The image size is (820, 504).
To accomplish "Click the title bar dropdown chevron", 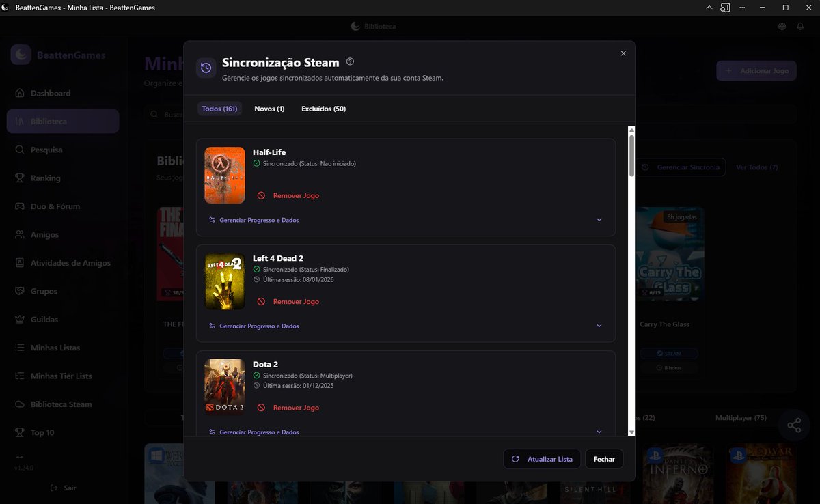I will (708, 8).
